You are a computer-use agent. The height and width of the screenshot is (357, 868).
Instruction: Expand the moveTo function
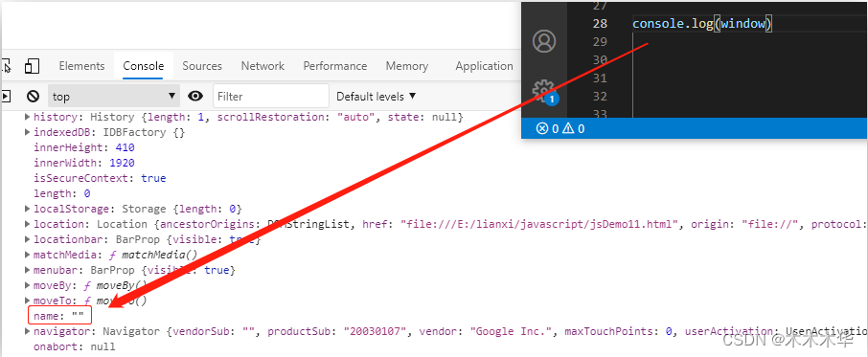27,301
